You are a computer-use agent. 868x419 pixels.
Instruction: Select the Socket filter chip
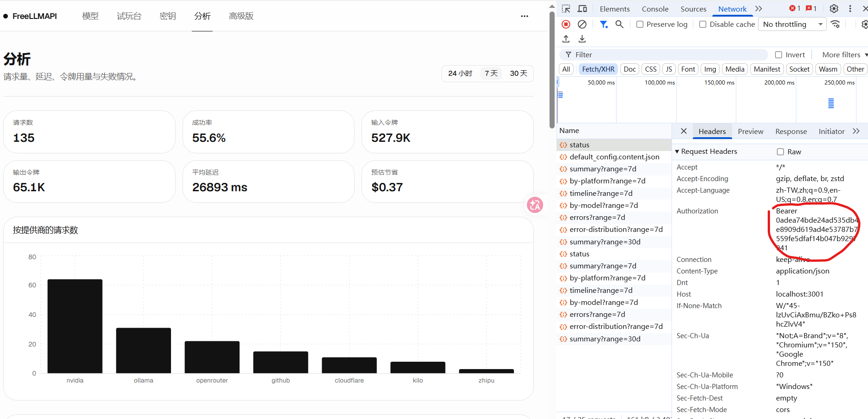coord(800,69)
